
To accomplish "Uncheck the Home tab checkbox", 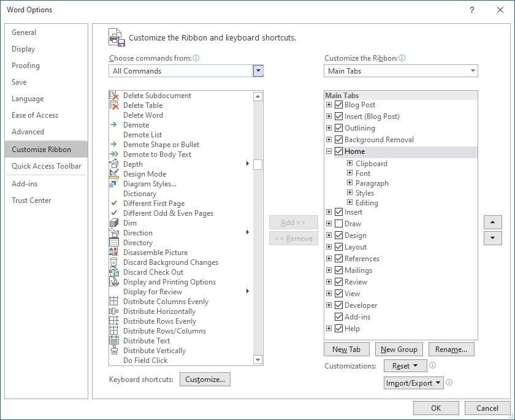I will 338,151.
